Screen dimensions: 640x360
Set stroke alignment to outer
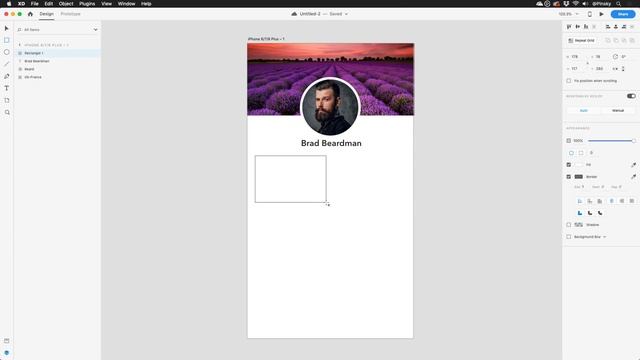pos(590,201)
